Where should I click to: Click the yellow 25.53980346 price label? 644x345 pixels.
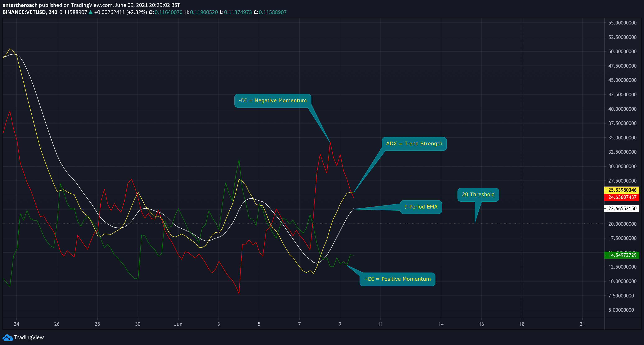(x=622, y=190)
